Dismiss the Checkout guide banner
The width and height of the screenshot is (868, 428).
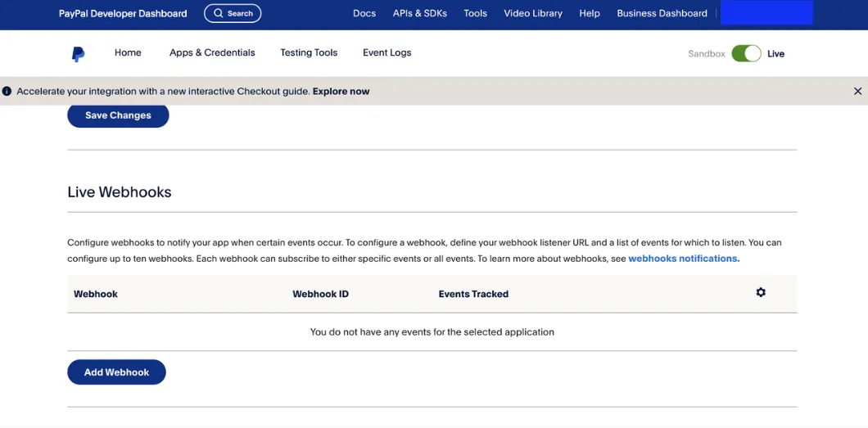pyautogui.click(x=857, y=91)
